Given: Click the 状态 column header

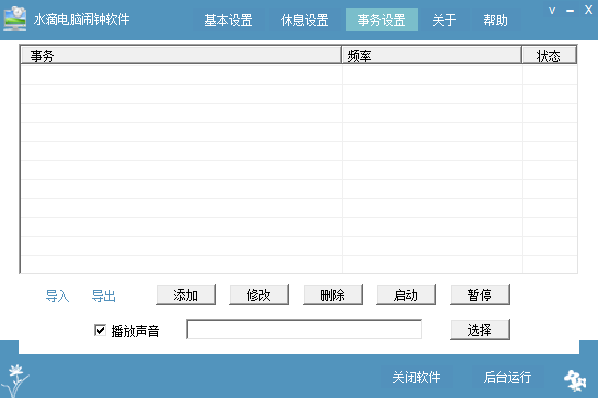Looking at the screenshot, I should coord(549,56).
